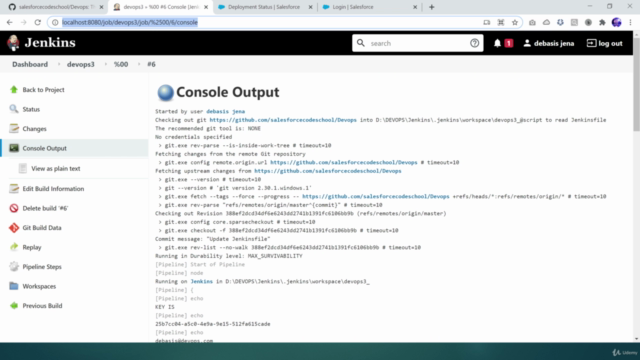Open Devops GitHub link on Checking out line
Screen dimensions: 640x360
tap(283, 120)
